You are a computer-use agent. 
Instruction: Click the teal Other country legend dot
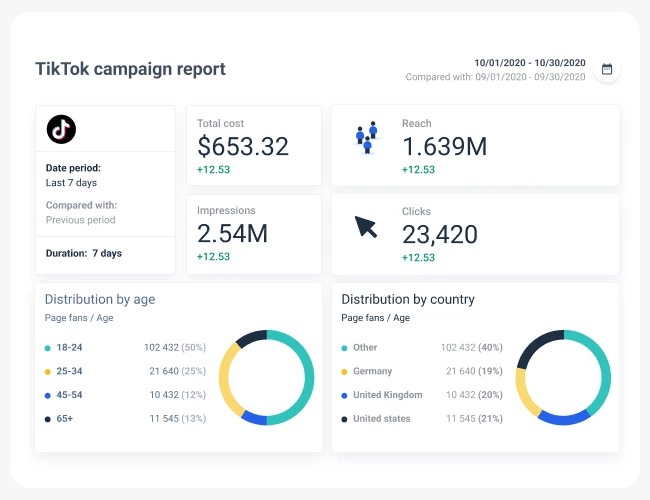(x=345, y=348)
